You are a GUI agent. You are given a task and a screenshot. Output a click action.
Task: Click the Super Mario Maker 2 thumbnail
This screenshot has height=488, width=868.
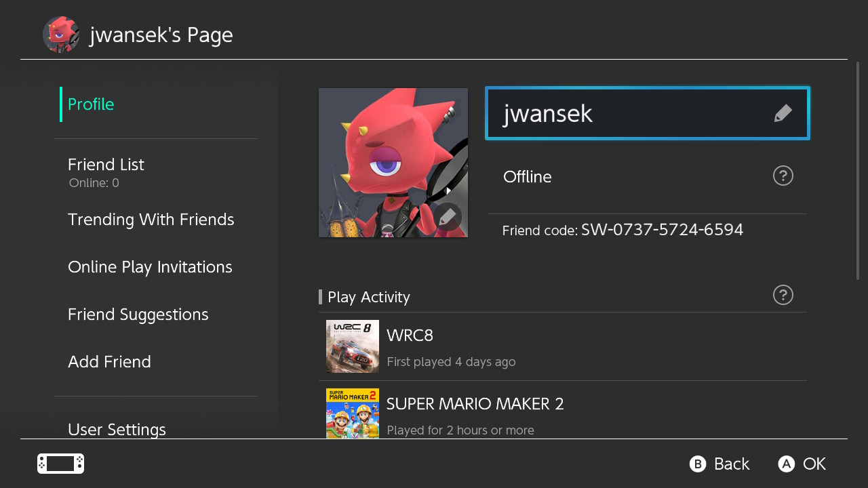(352, 413)
